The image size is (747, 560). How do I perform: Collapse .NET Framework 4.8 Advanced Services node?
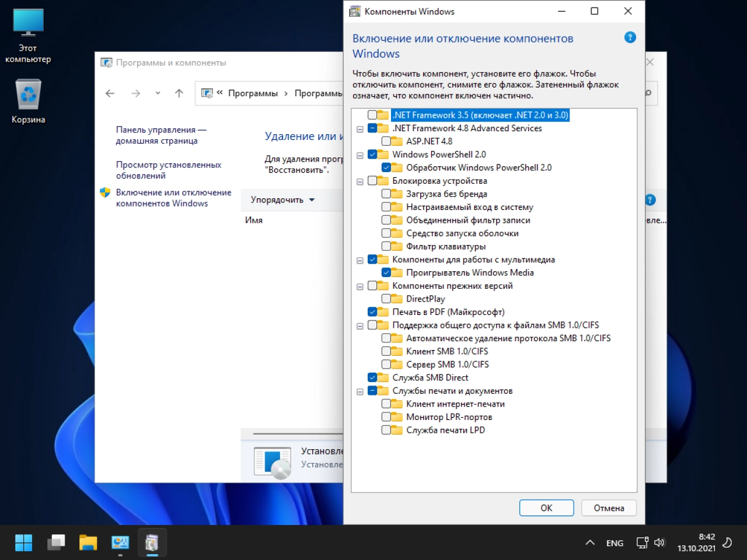click(360, 129)
